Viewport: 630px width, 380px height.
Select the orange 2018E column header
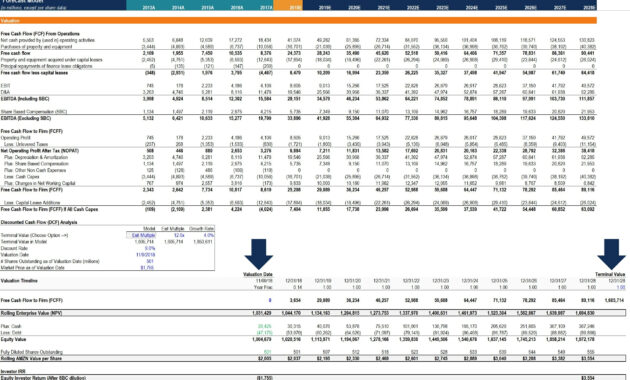(295, 8)
